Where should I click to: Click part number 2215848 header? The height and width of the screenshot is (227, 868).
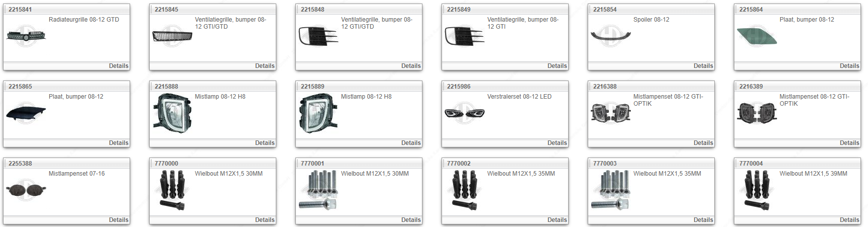(312, 10)
